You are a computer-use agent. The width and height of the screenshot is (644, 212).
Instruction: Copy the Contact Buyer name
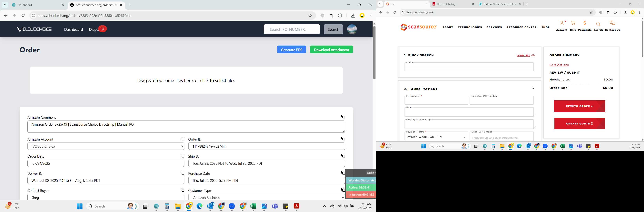[x=182, y=190]
